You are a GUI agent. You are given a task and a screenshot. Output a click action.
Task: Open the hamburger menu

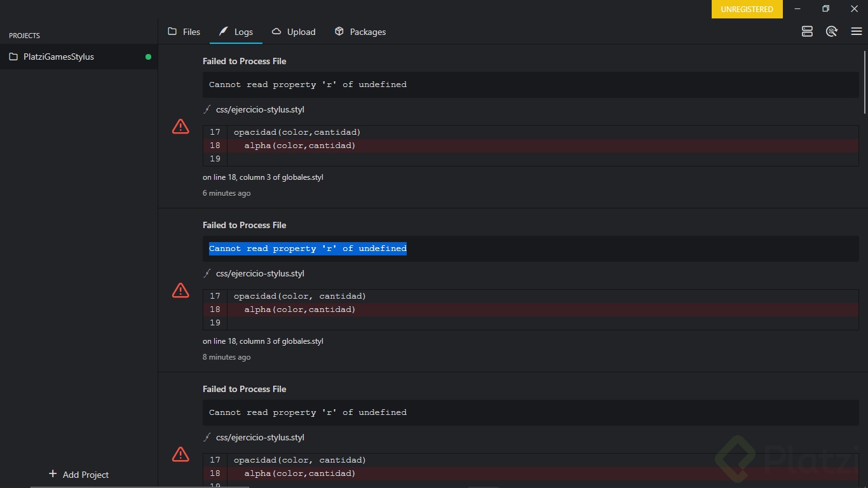point(857,32)
